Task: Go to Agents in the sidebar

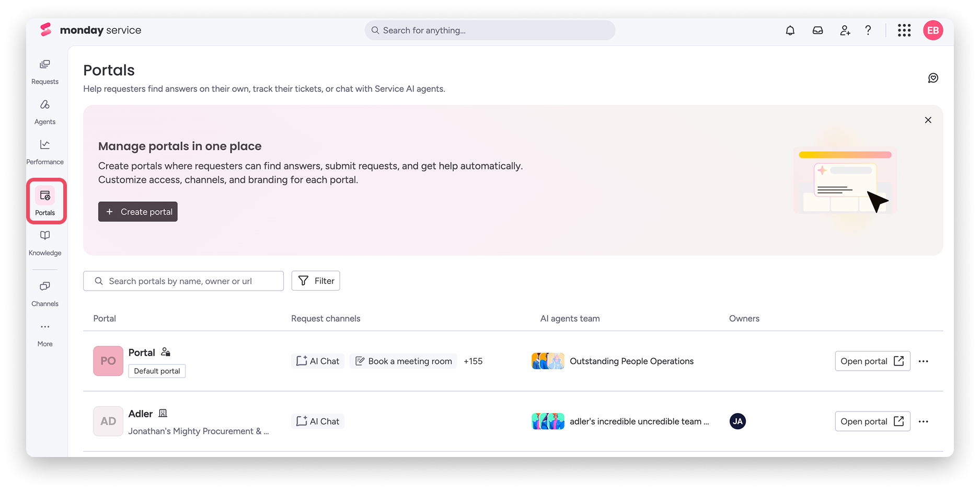Action: point(45,112)
